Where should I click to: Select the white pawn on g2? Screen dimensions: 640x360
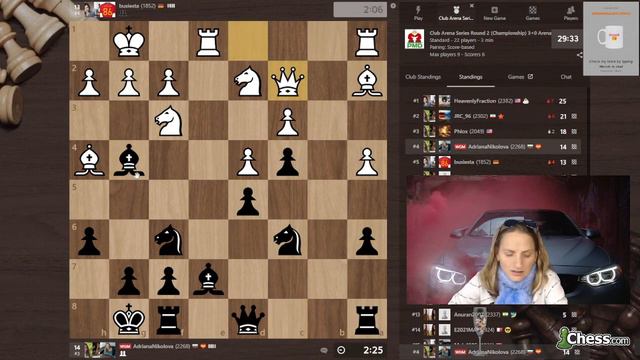point(129,81)
